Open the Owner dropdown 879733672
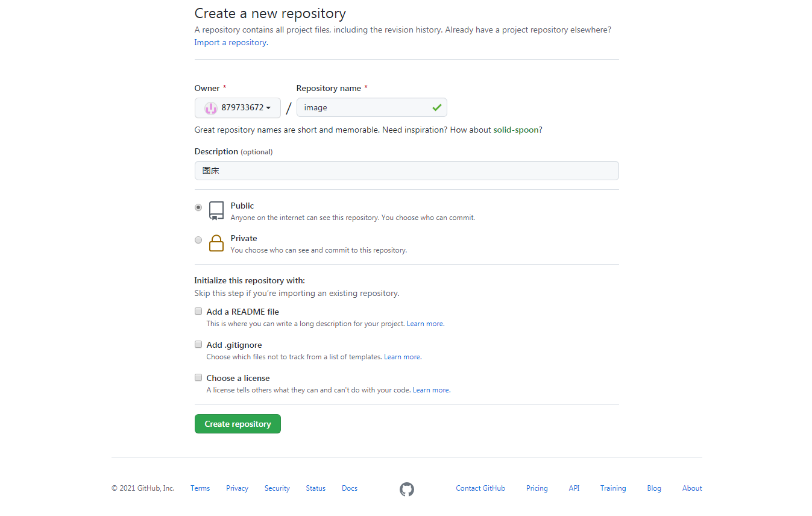Screen dimensions: 812x516 point(238,108)
